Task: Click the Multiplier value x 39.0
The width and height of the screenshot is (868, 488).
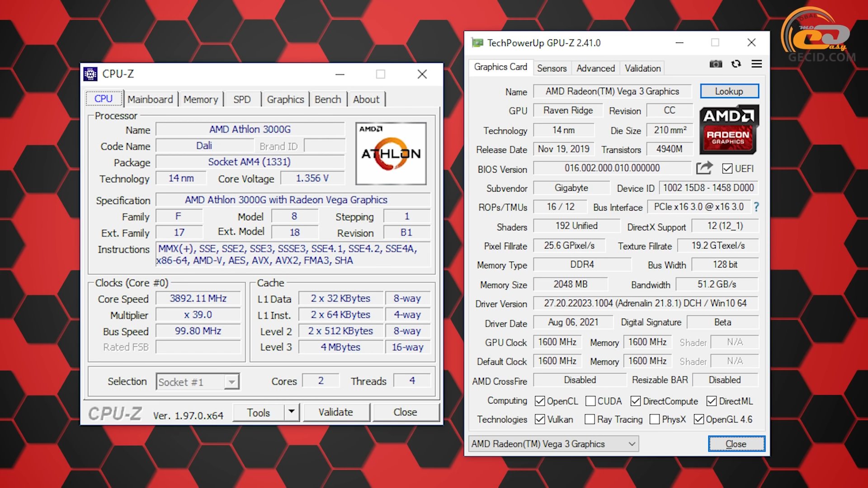Action: (x=198, y=314)
